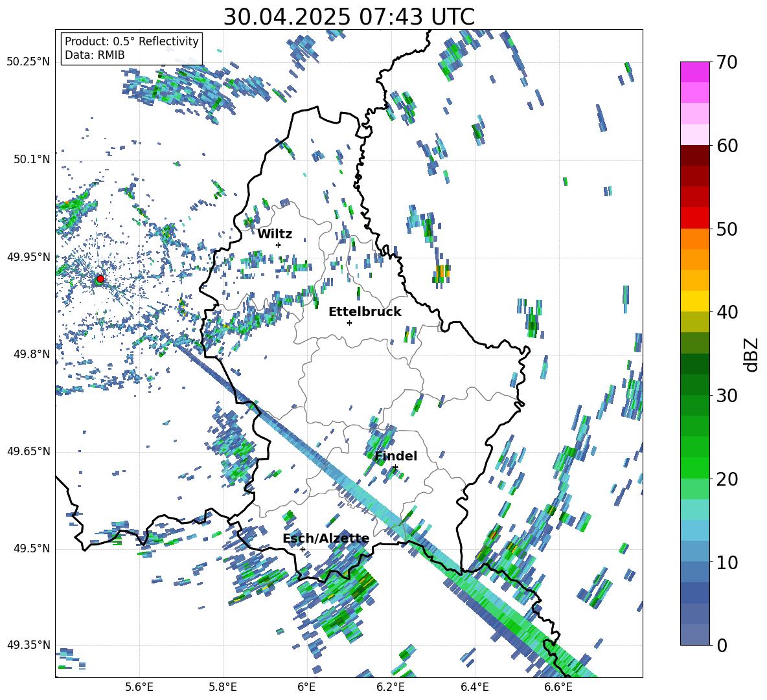
Task: Click the magenta top of the colorbar
Action: coord(694,72)
